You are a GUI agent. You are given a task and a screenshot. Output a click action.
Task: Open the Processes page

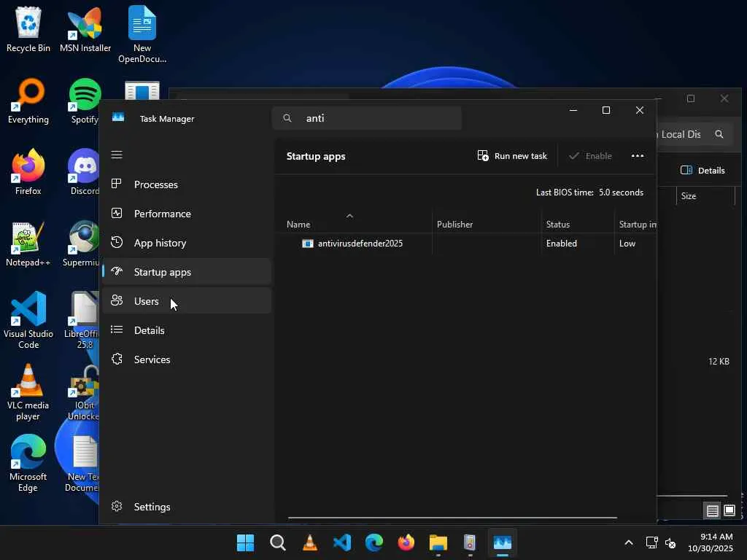pos(155,184)
